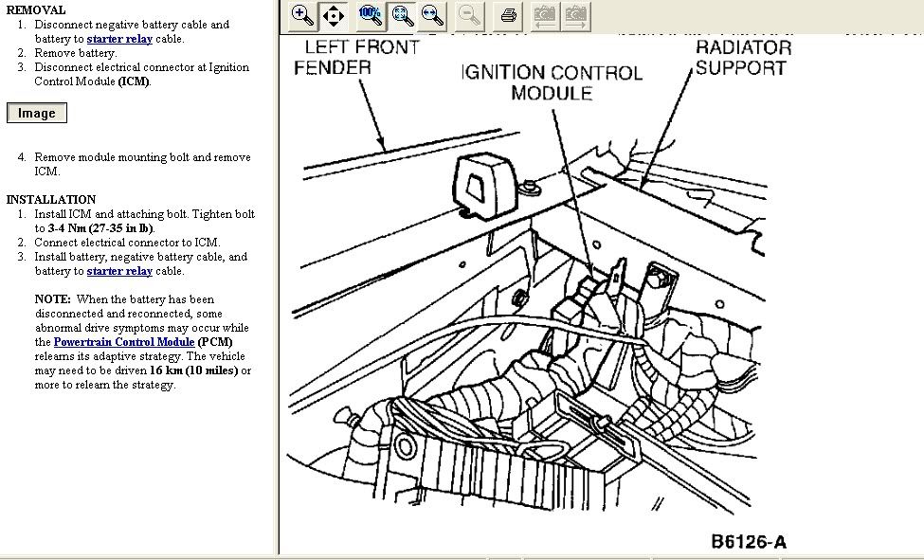Print the diagram with printer icon
Viewport: 924px width, 560px height.
pos(509,15)
